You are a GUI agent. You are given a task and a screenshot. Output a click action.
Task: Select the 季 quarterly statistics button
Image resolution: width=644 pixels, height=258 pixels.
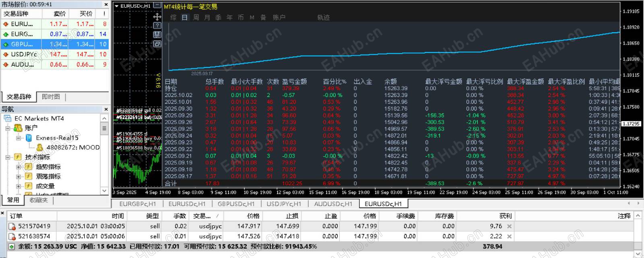click(x=219, y=17)
